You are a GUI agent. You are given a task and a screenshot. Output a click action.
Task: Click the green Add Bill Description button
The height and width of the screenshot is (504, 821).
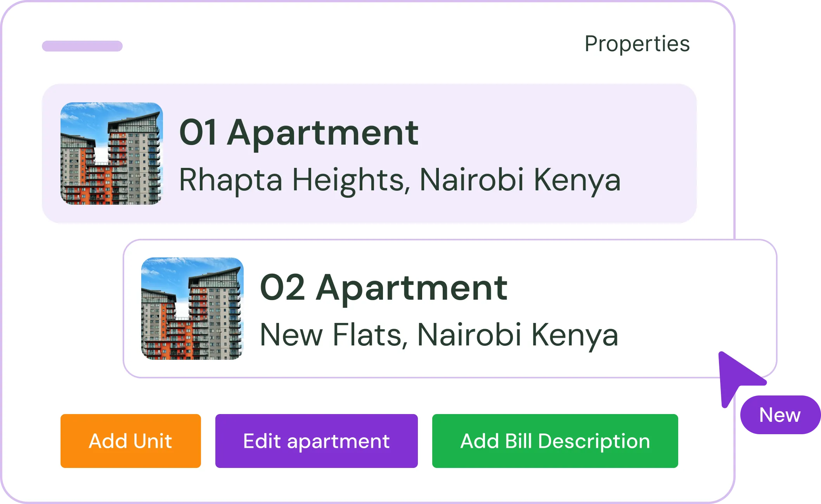pyautogui.click(x=555, y=441)
